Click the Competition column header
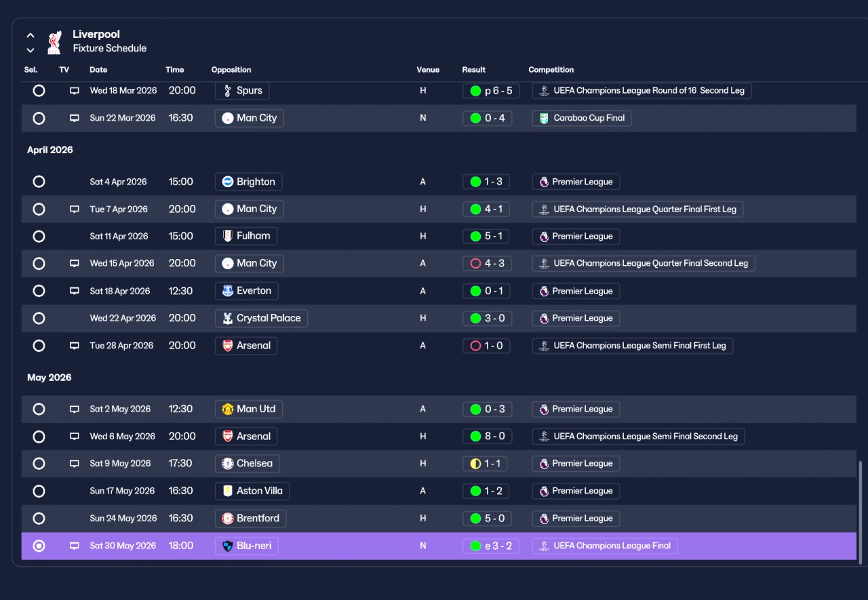868x600 pixels. coord(551,70)
